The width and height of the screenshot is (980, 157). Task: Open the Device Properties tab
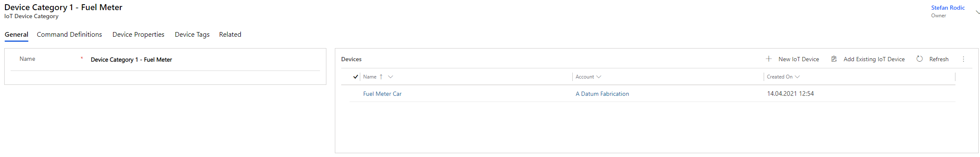click(x=138, y=35)
